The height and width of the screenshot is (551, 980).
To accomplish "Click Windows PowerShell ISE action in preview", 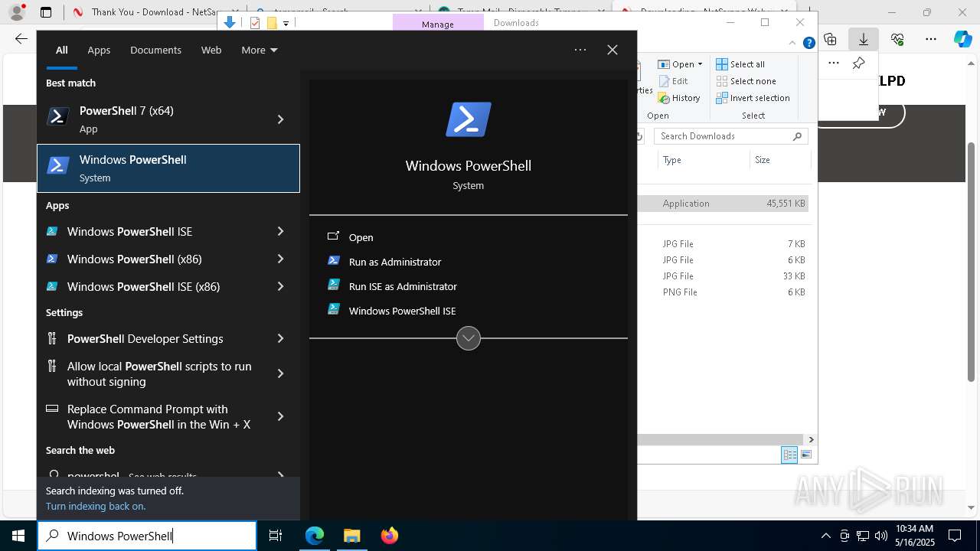I will coord(402,311).
